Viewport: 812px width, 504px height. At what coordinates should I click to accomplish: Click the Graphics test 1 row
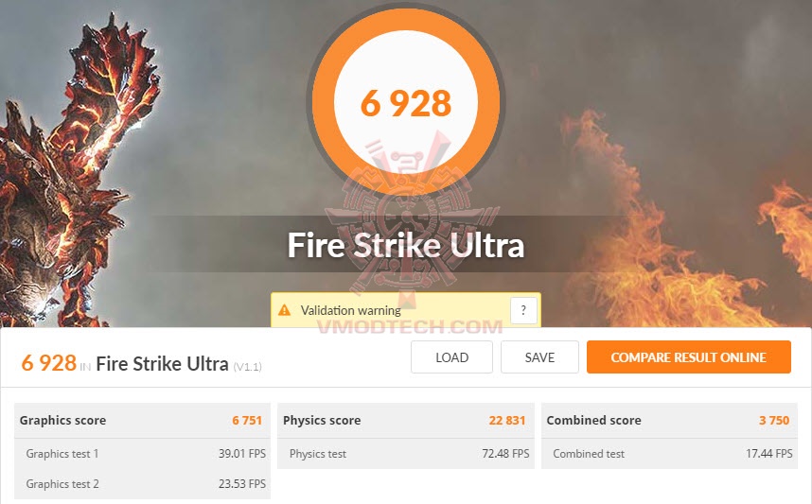142,454
